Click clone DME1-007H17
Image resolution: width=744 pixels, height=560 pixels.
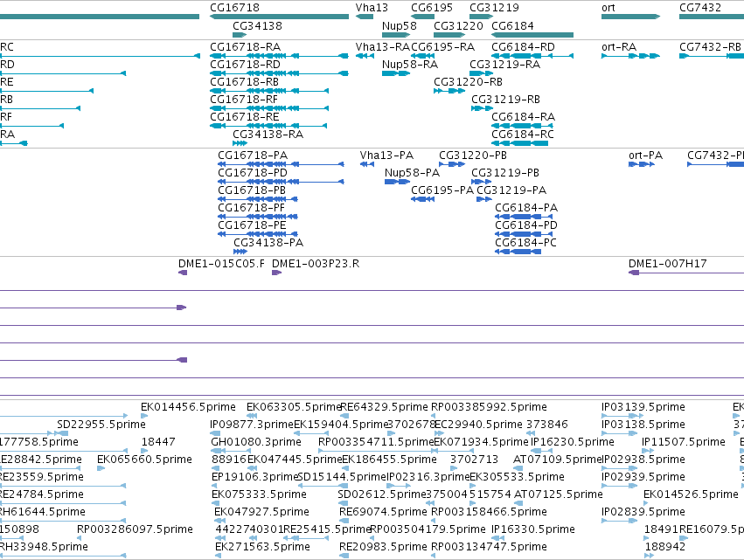click(x=667, y=264)
